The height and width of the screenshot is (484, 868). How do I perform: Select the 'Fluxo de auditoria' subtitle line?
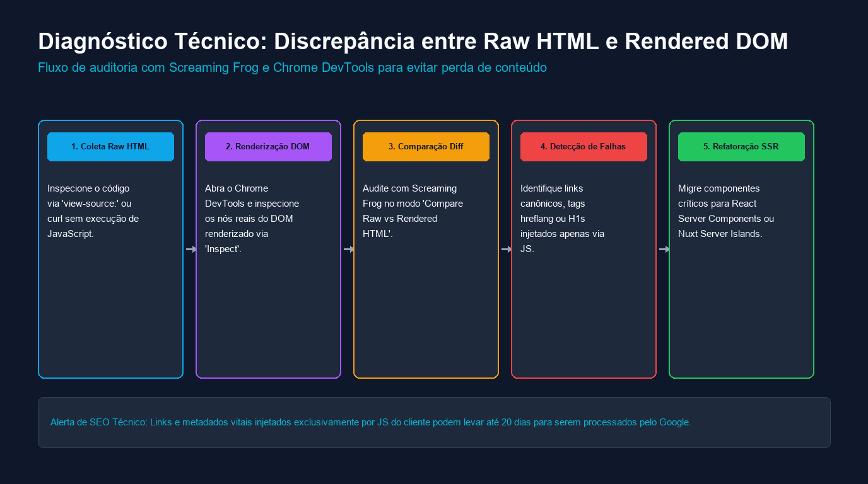click(x=292, y=67)
